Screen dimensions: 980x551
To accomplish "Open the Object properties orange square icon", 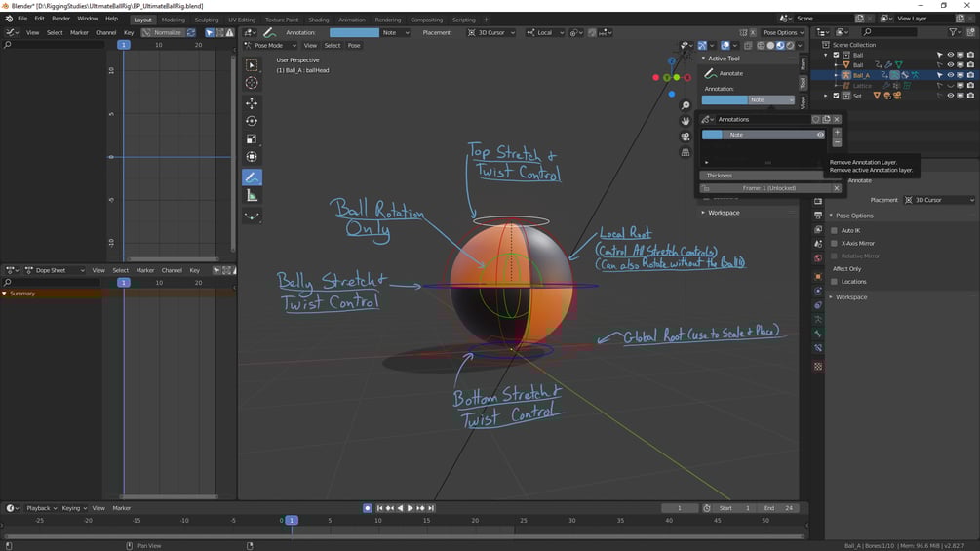I will [818, 276].
